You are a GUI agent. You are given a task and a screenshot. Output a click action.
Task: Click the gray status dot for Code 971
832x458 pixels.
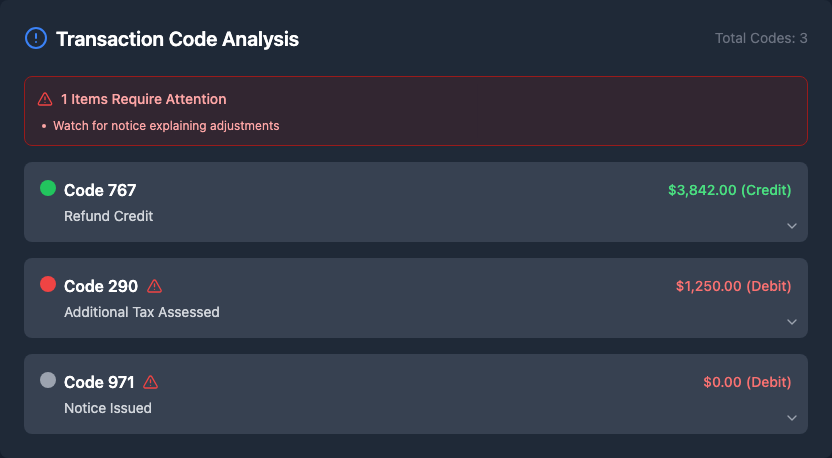[48, 380]
